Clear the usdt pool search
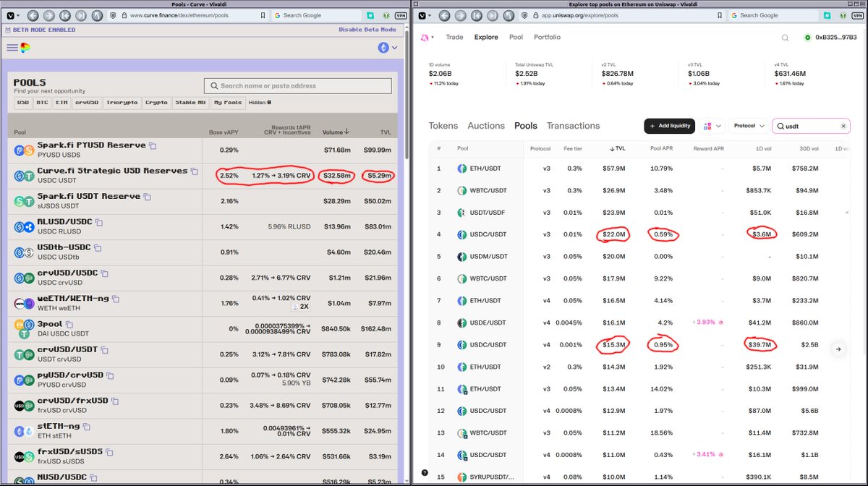Viewport: 868px width, 486px height. (843, 126)
